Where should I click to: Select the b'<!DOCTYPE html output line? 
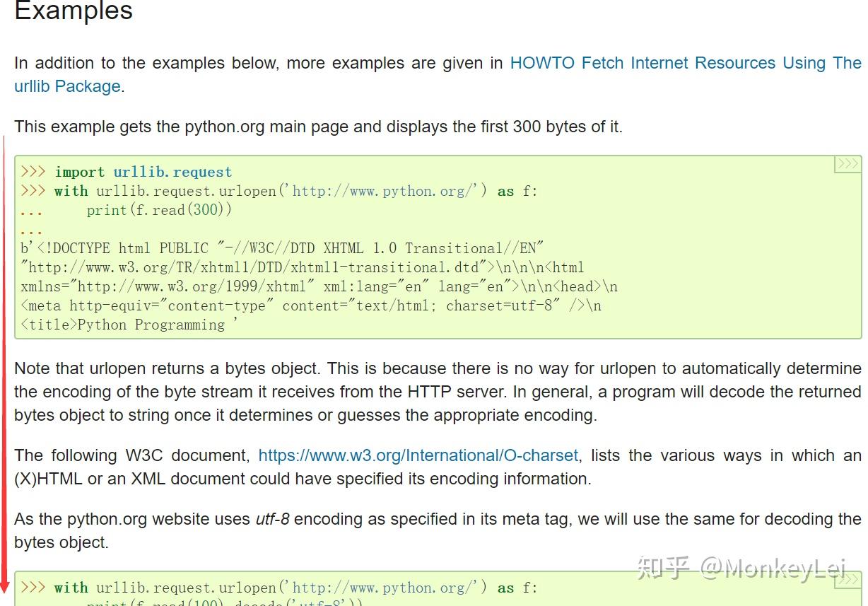[304, 247]
